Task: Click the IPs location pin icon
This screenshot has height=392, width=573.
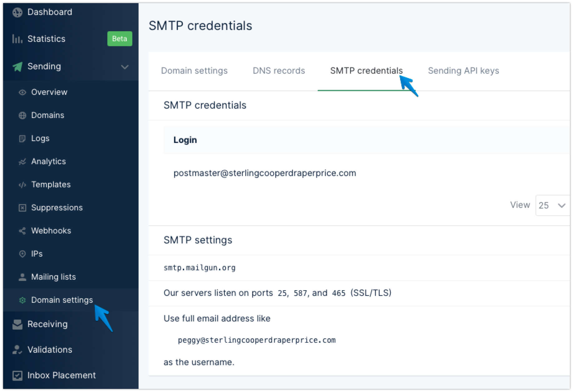Action: pos(22,254)
